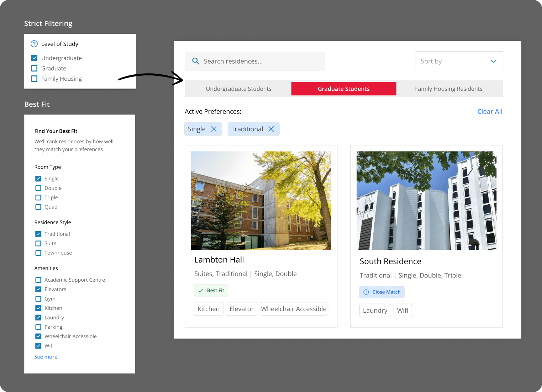This screenshot has height=392, width=542.
Task: Uncheck the Wifi amenity checkbox
Action: (38, 346)
